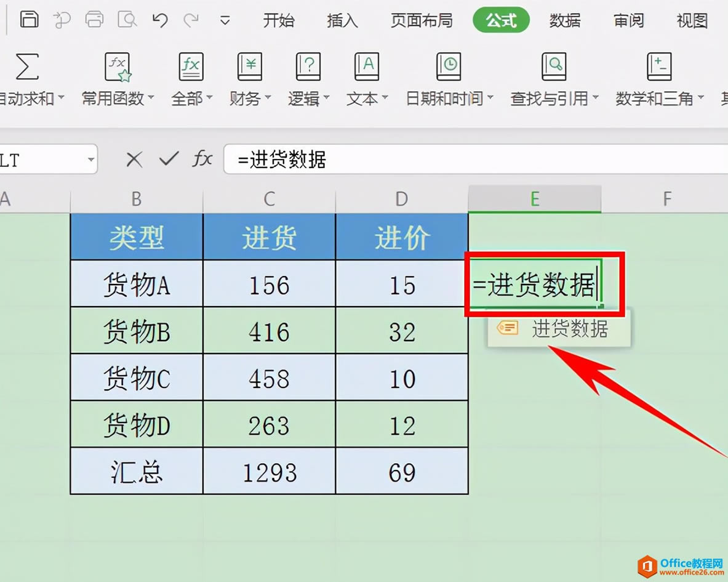Click the 文本 functions icon
728x582 pixels.
click(367, 67)
